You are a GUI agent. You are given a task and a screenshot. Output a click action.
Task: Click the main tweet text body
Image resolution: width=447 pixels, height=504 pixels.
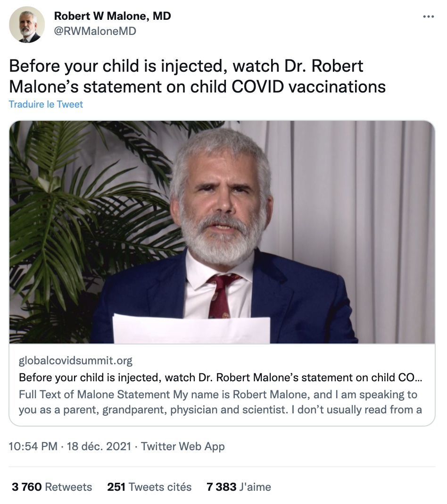(x=197, y=76)
